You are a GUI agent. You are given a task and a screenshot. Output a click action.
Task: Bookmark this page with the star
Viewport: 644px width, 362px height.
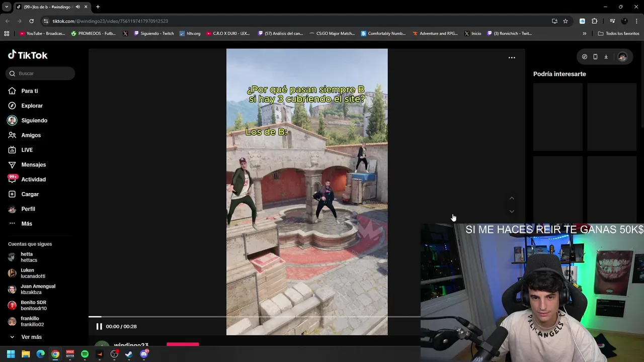[566, 21]
